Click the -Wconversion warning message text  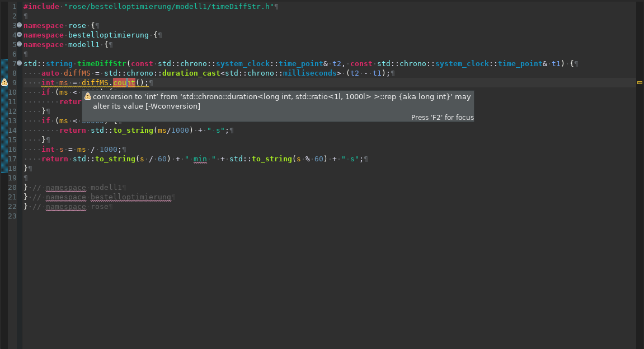coord(281,101)
